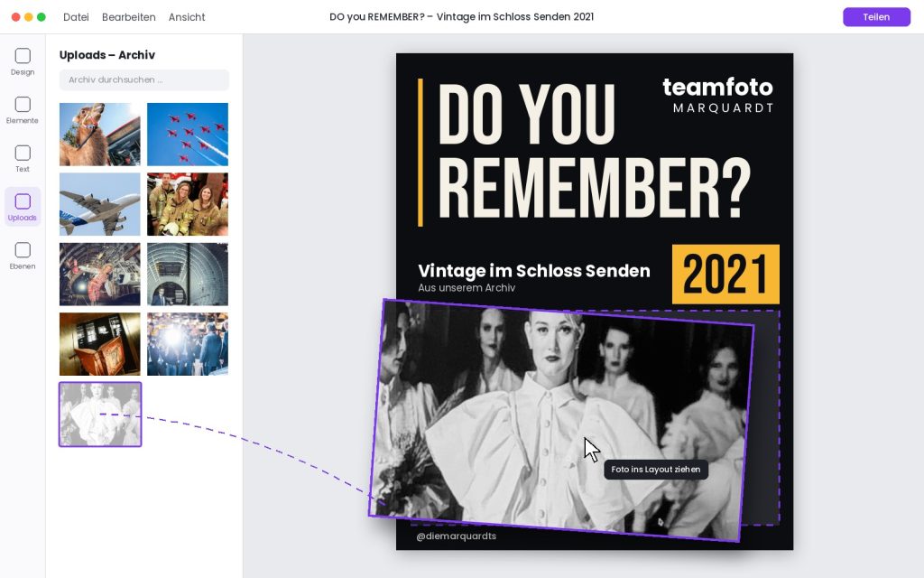The image size is (924, 578).
Task: Click the Uploads – Archiv panel heading
Action: (x=107, y=55)
